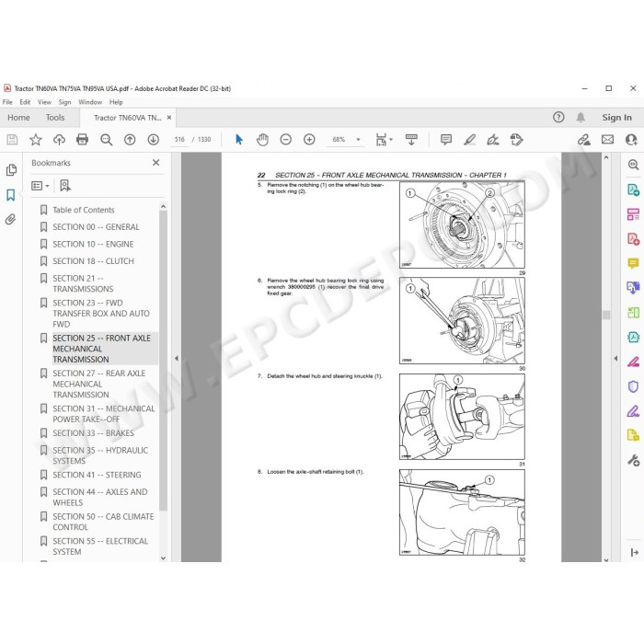Click the Sign In button
The image size is (644, 644).
(x=616, y=118)
